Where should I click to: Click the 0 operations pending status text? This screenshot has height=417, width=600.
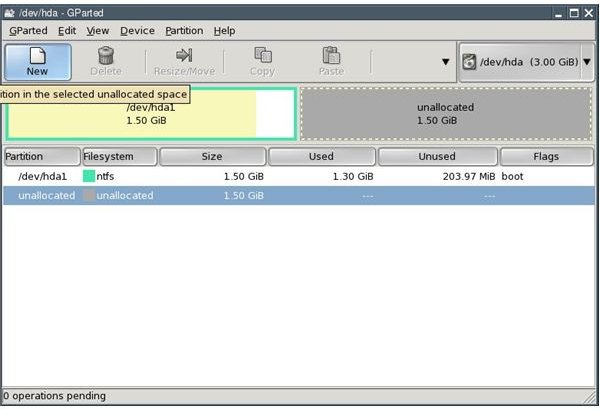(x=54, y=396)
